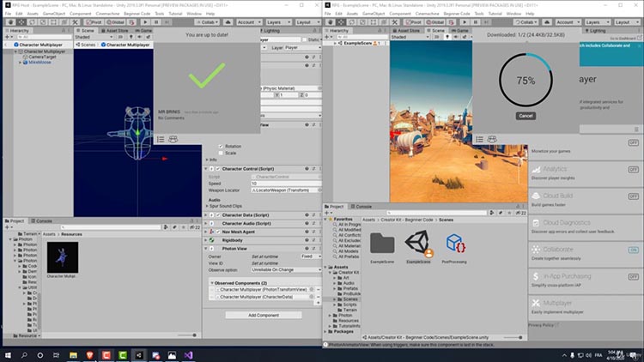Adjust icon size slider in left Project panel
Viewport: 644px width, 362px height.
185,335
